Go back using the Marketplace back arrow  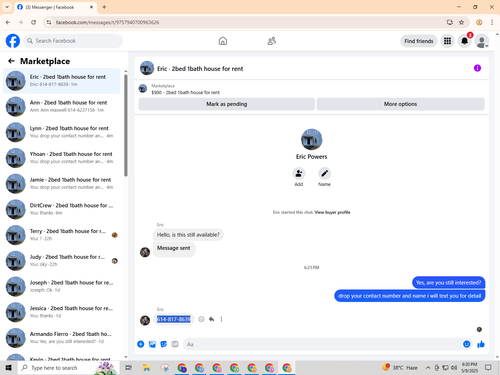[11, 61]
